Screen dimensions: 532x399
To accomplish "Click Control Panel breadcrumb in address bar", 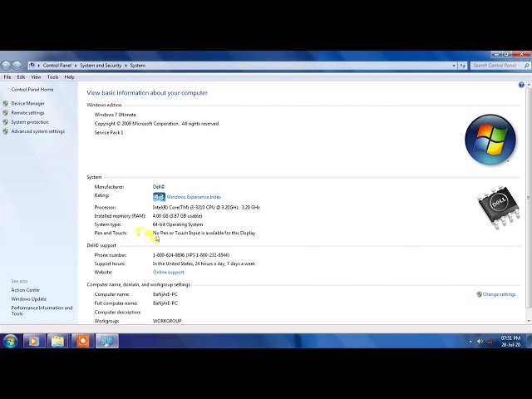I will [x=57, y=66].
